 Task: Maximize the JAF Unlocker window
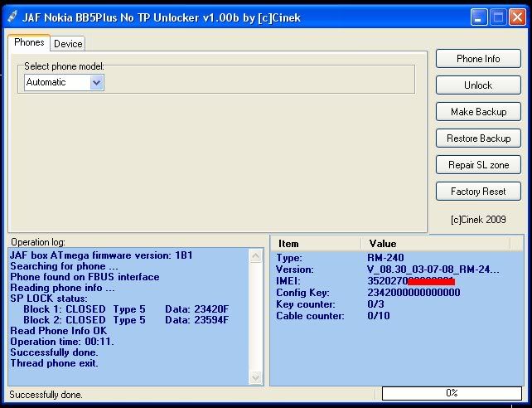click(x=498, y=17)
